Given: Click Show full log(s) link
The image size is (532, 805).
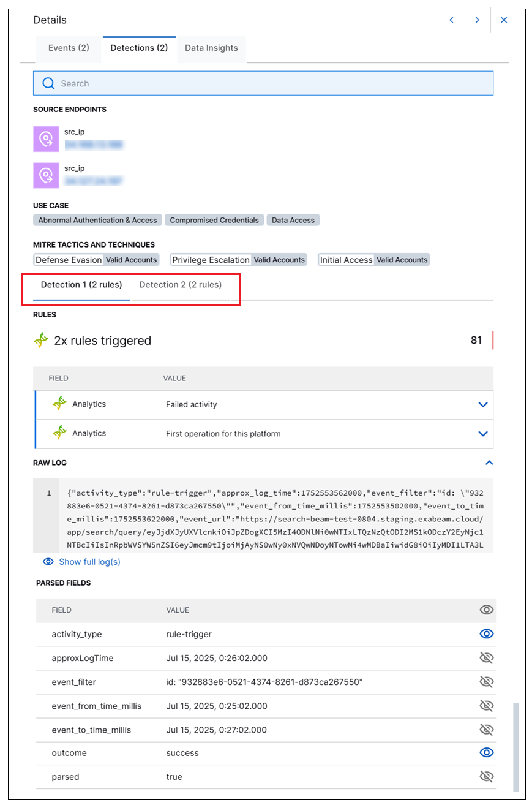Looking at the screenshot, I should tap(89, 562).
